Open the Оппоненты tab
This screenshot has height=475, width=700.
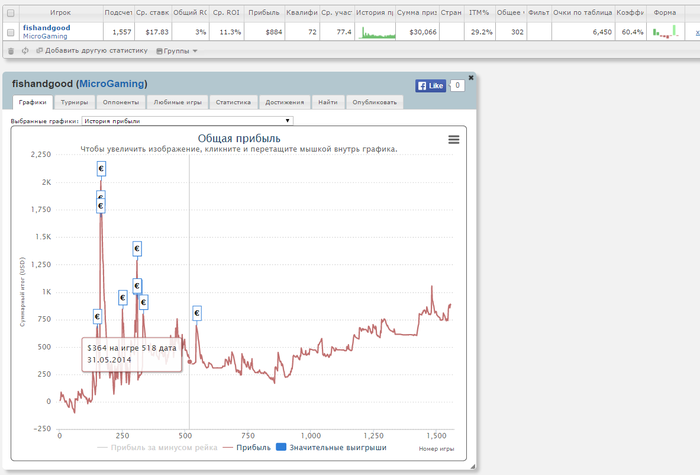pyautogui.click(x=121, y=102)
